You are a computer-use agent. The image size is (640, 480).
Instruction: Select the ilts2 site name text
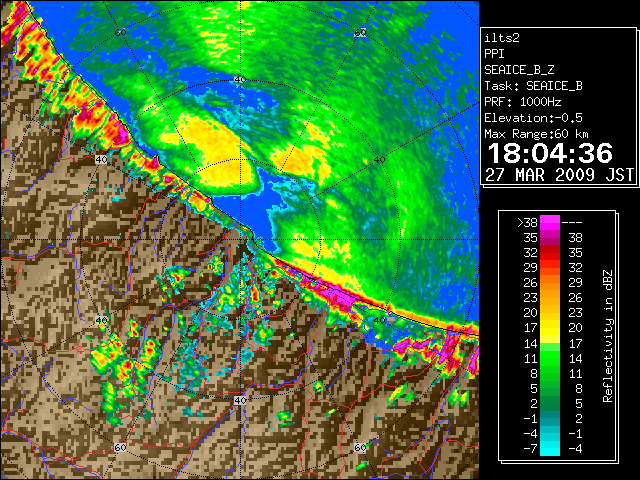[502, 38]
